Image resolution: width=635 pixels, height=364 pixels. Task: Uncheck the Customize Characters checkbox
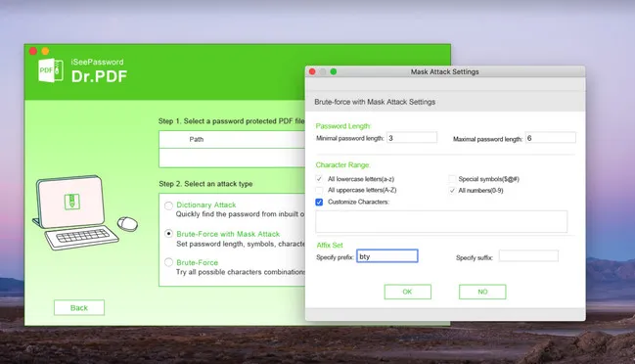(x=319, y=202)
